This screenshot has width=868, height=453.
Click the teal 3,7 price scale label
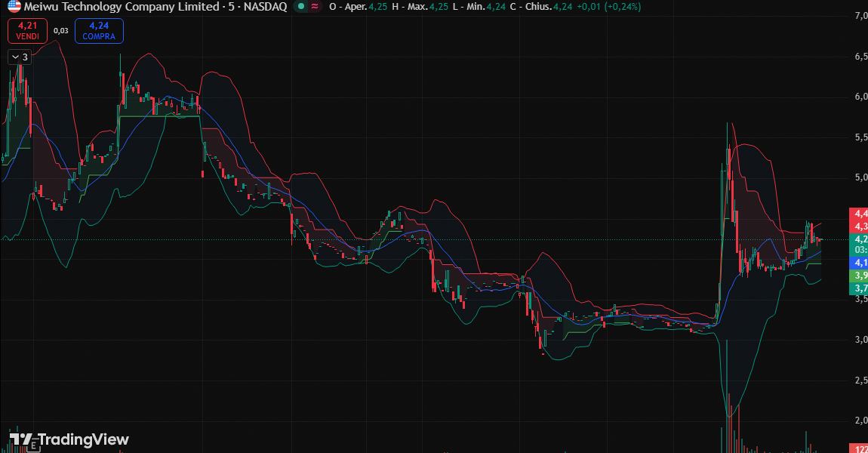[859, 288]
